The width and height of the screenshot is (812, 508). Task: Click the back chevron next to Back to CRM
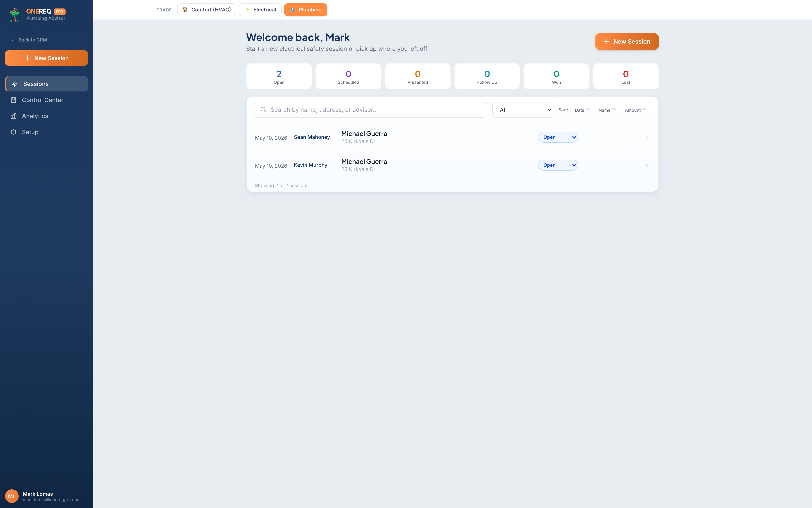12,40
